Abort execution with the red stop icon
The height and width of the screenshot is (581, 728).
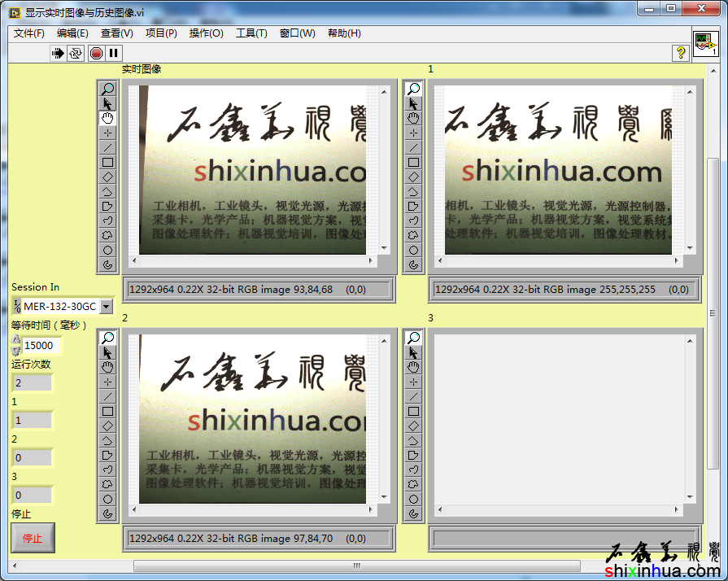96,53
